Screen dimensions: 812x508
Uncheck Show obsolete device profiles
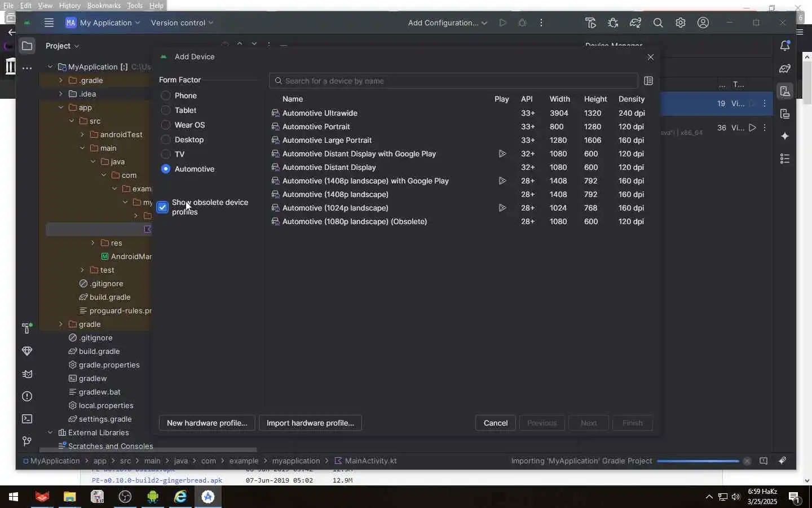pyautogui.click(x=162, y=207)
